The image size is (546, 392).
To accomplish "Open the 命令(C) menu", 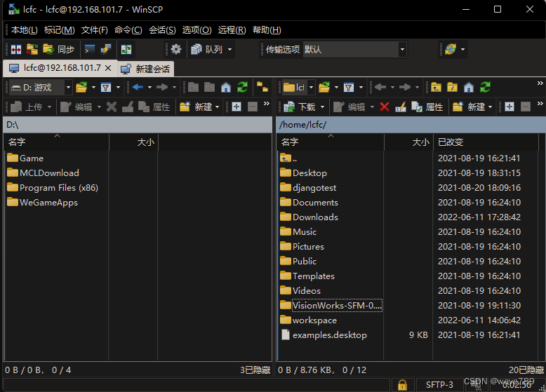I will tap(128, 30).
